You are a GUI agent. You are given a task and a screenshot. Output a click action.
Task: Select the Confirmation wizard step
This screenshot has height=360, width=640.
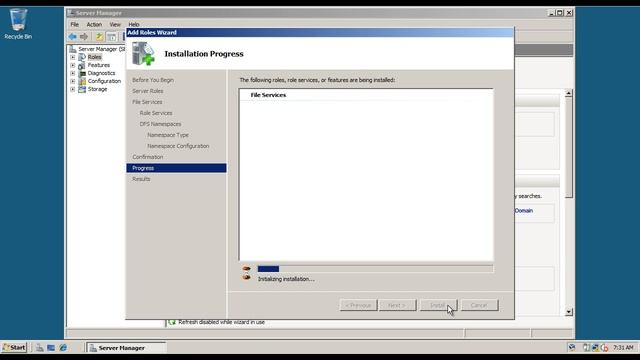coord(147,157)
